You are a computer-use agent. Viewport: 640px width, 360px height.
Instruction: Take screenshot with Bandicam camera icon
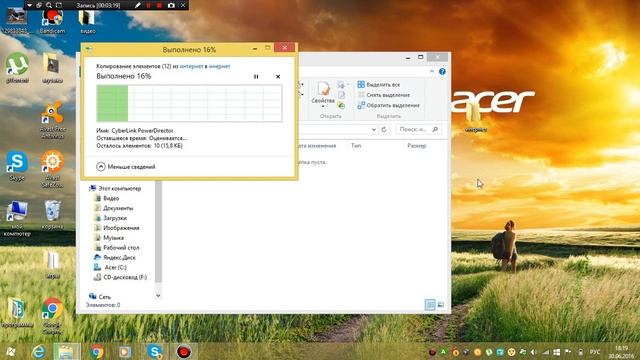pos(171,5)
